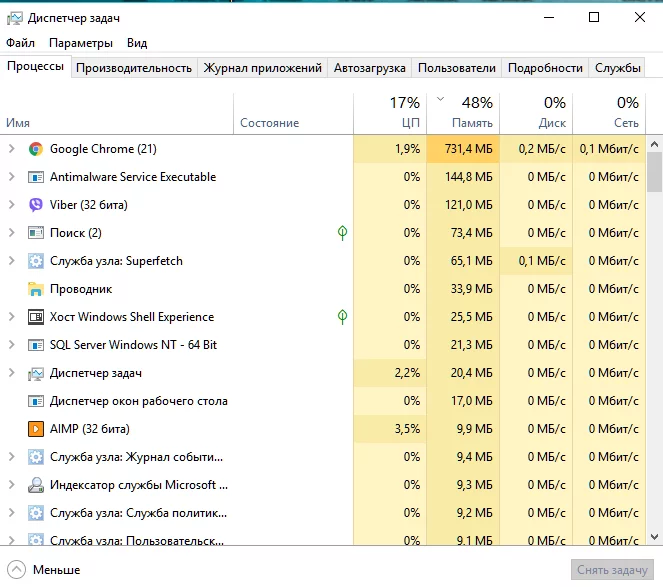
Task: Click the Хост Windows Shell Experience icon
Action: (x=36, y=317)
